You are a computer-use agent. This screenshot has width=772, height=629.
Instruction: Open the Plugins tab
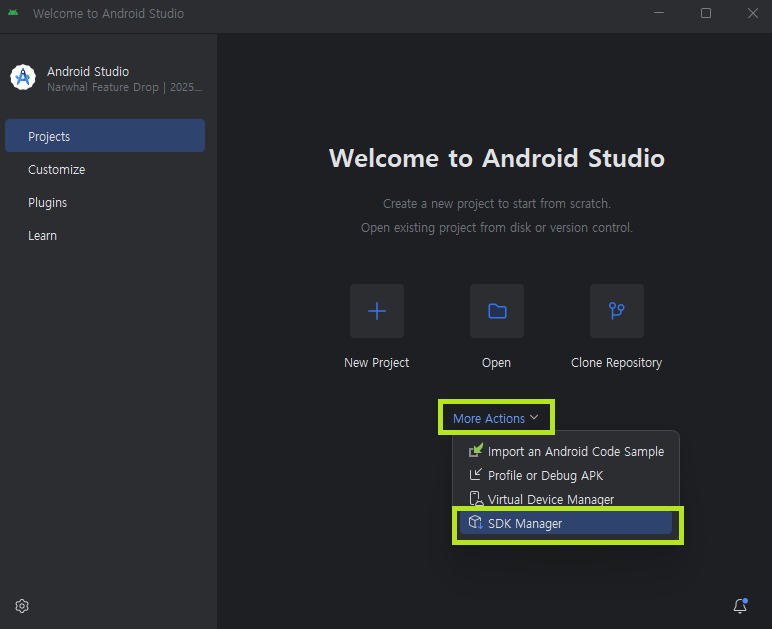click(x=105, y=202)
